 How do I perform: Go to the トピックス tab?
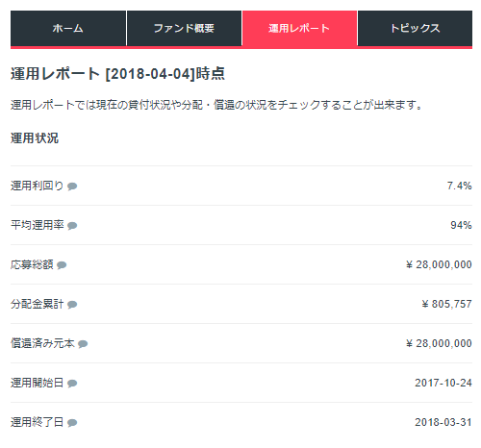coord(415,28)
